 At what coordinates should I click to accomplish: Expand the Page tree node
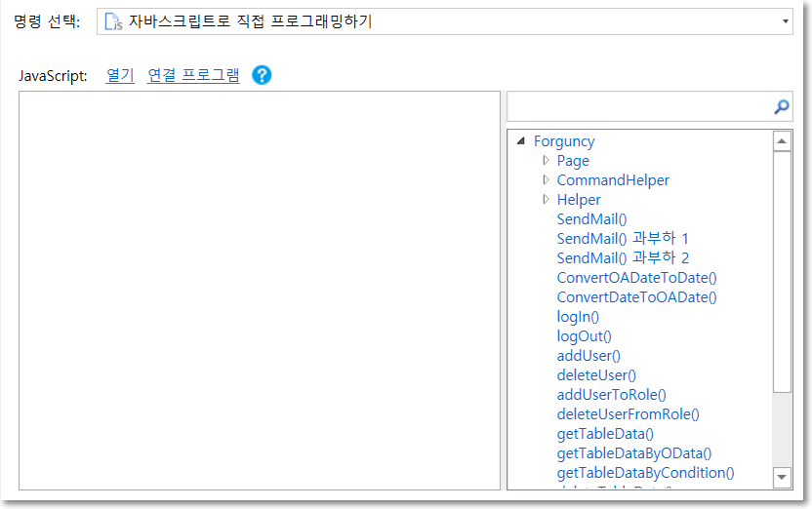(546, 161)
